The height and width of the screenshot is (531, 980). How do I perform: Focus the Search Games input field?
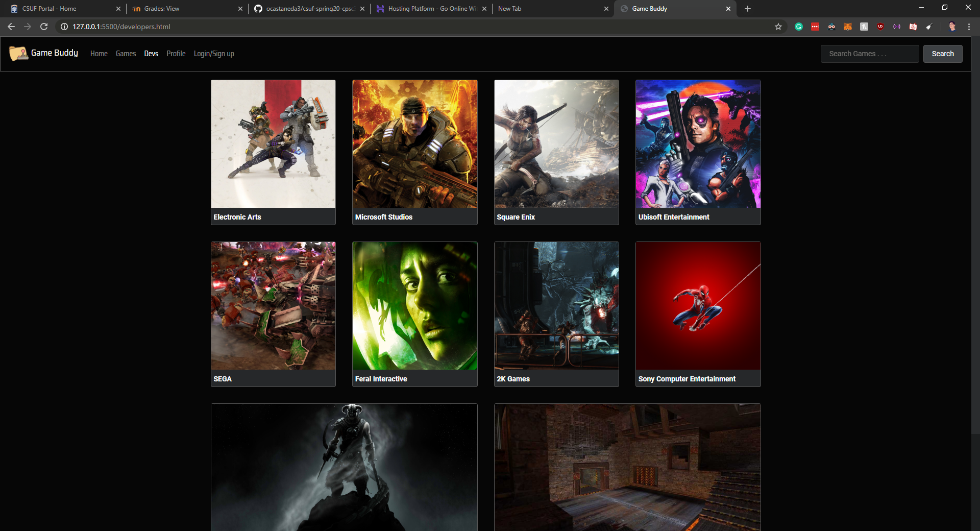point(869,54)
